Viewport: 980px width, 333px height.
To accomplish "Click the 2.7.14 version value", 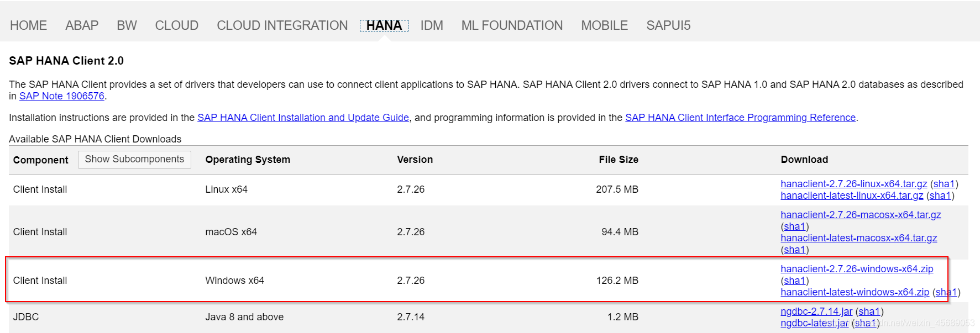I will pos(411,317).
